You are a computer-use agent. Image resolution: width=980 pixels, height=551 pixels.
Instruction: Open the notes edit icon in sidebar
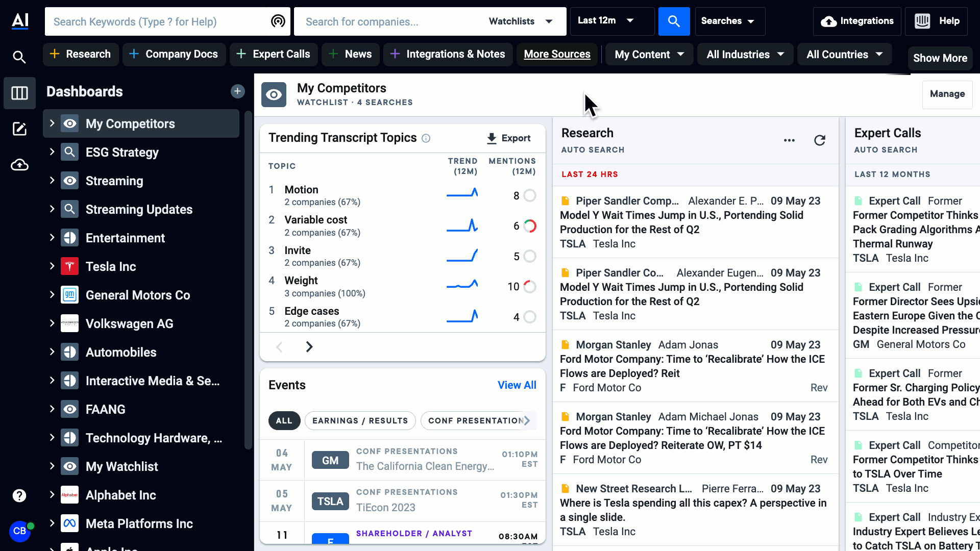[19, 129]
